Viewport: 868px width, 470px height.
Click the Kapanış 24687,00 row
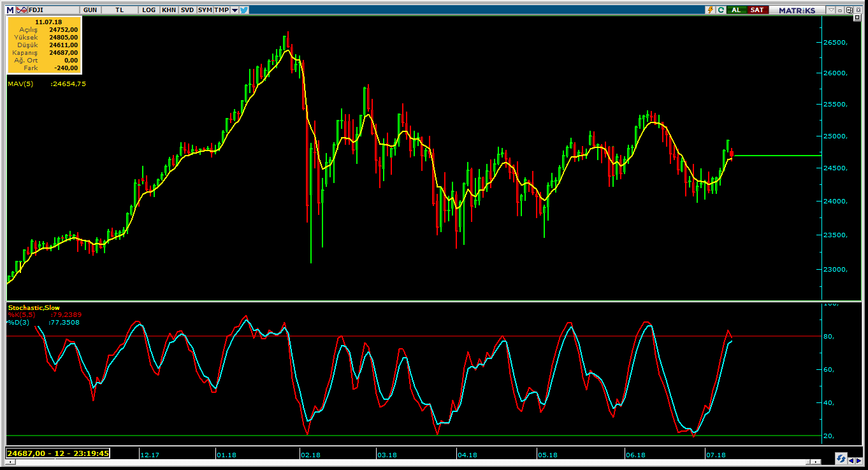click(x=45, y=52)
